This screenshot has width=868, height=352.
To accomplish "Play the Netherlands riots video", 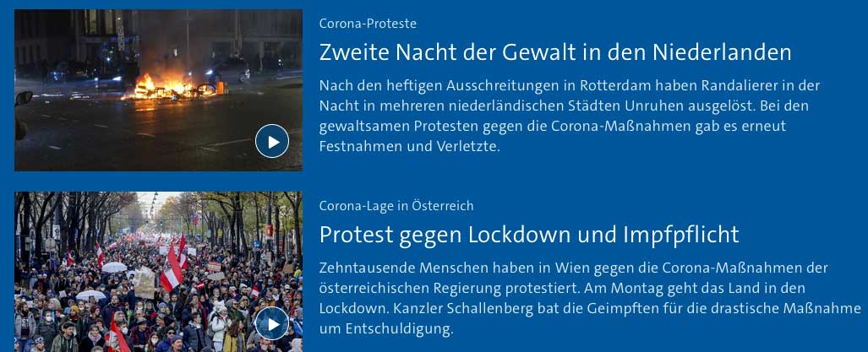I will click(x=272, y=141).
